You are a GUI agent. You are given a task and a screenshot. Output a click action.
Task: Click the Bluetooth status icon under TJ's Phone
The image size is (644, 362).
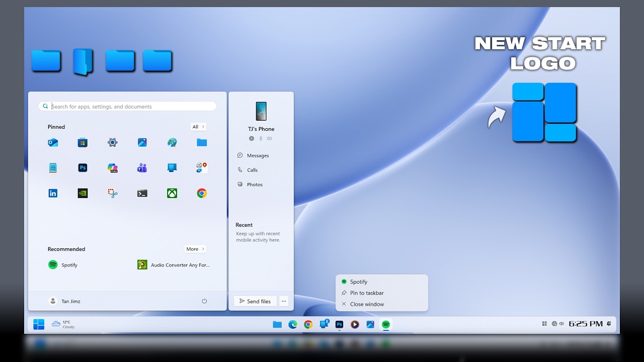point(261,139)
